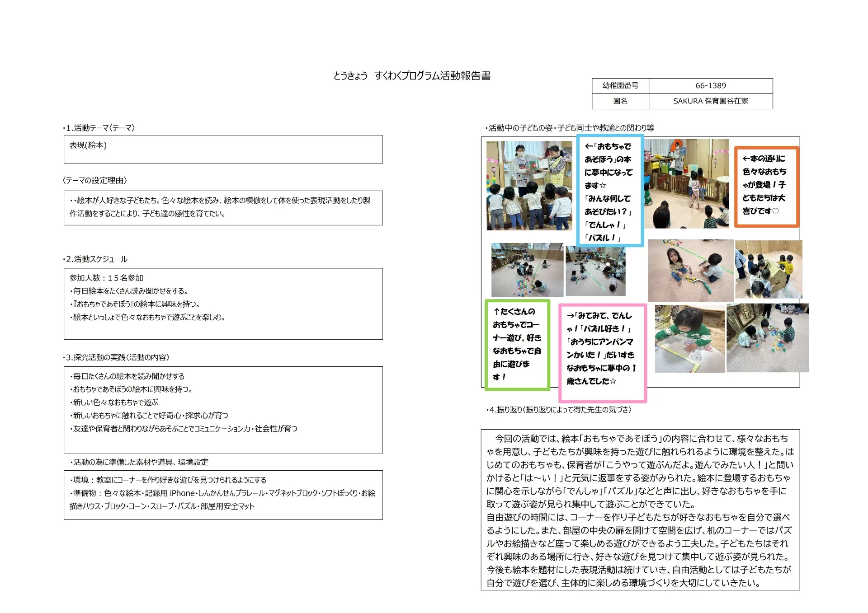Click the kindergarten number cell 66-1389
Image resolution: width=868 pixels, height=613 pixels.
pyautogui.click(x=710, y=86)
